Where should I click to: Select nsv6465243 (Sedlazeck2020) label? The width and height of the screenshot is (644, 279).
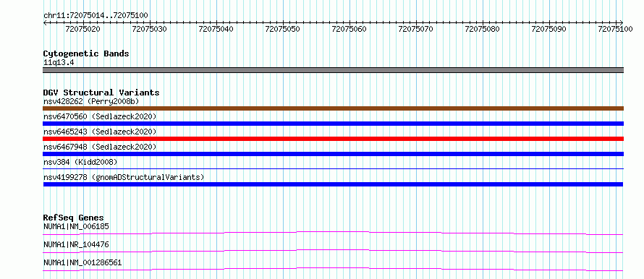point(100,132)
